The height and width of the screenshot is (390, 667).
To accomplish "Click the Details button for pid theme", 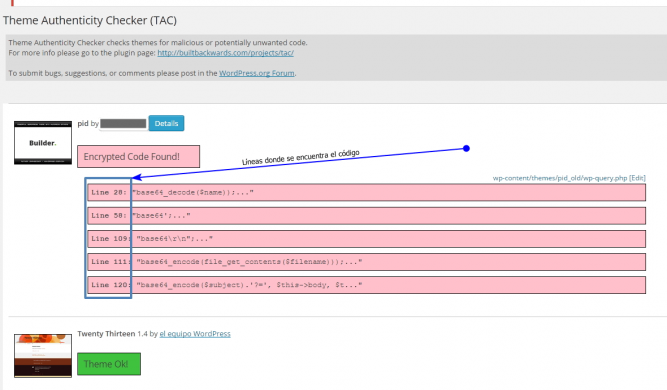I will (166, 123).
